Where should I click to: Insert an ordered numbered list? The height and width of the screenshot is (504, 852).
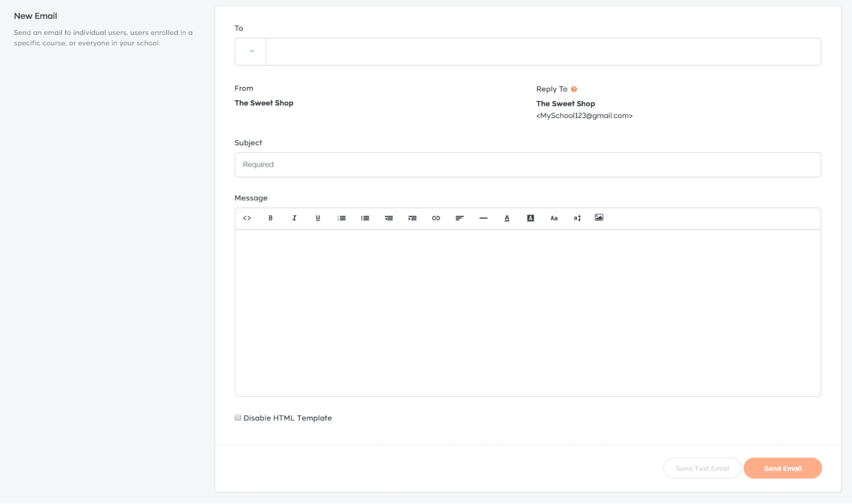341,218
